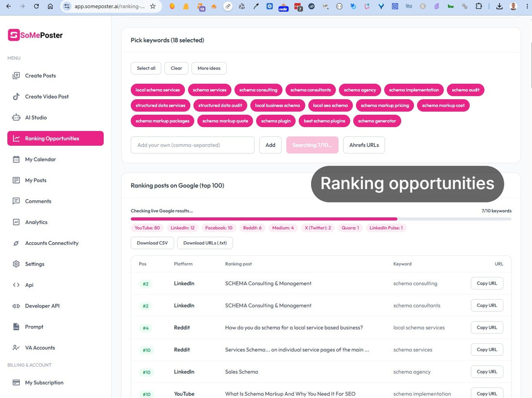
Task: Click the Ranking Opportunities chart icon
Action: 16,138
